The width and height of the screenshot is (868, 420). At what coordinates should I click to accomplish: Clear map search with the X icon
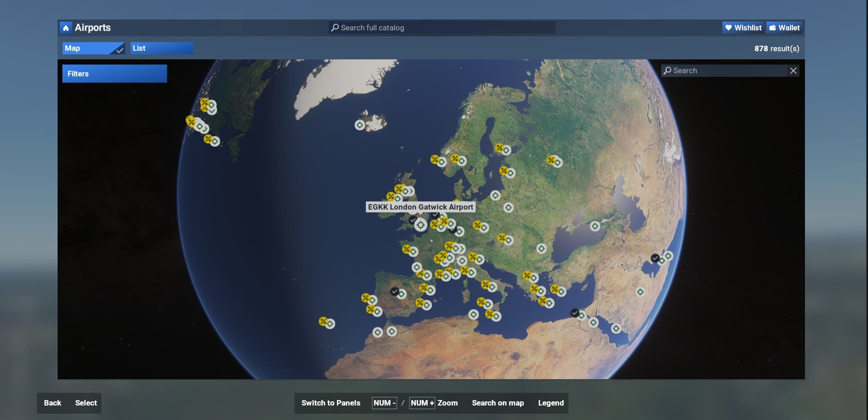point(793,71)
